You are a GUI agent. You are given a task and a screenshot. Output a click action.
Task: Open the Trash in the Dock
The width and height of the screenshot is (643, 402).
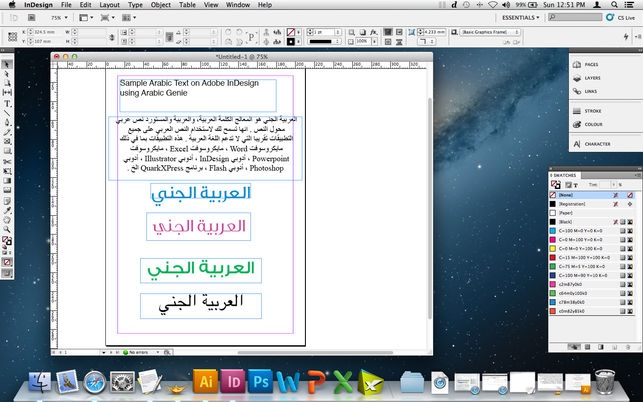click(605, 381)
